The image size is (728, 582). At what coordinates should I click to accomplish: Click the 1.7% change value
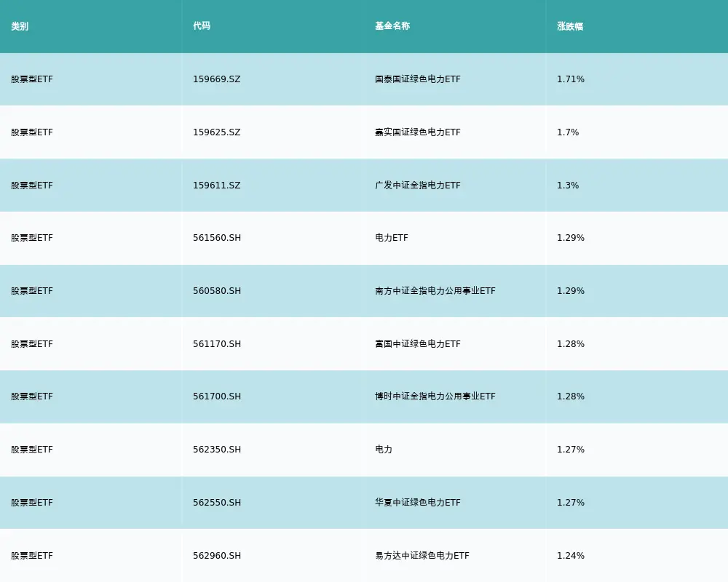[x=568, y=132]
